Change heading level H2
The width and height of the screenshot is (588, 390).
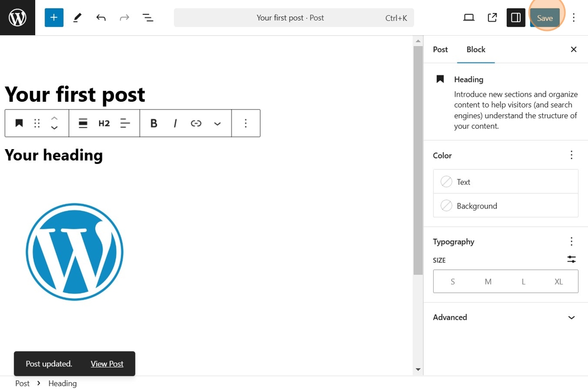tap(104, 123)
